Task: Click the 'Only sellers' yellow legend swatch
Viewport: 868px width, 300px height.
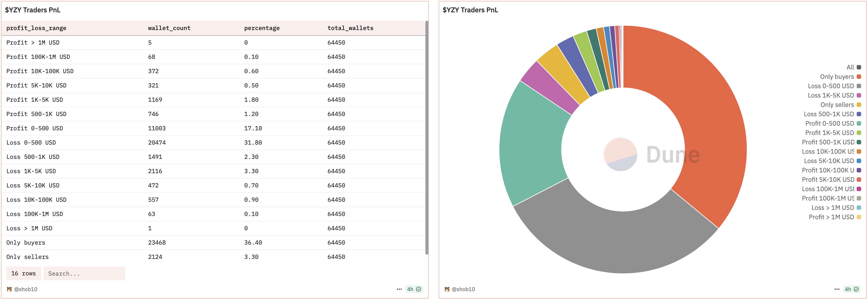Action: (x=859, y=105)
